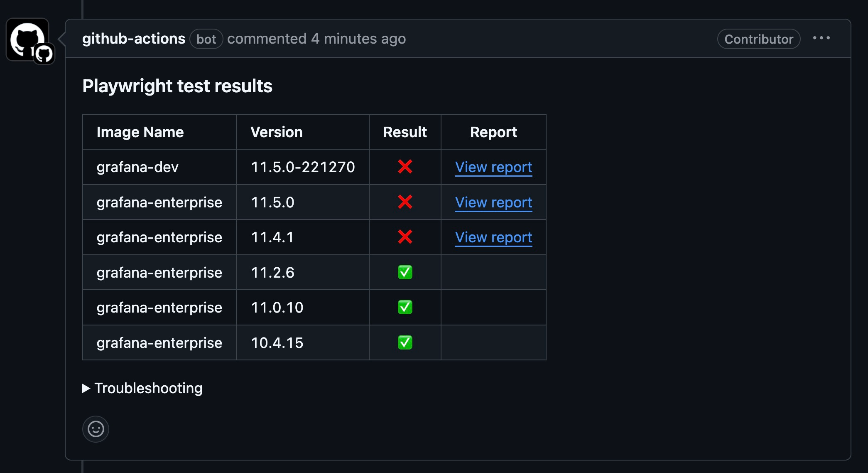Click the green check for version 10.4.15

coord(405,342)
